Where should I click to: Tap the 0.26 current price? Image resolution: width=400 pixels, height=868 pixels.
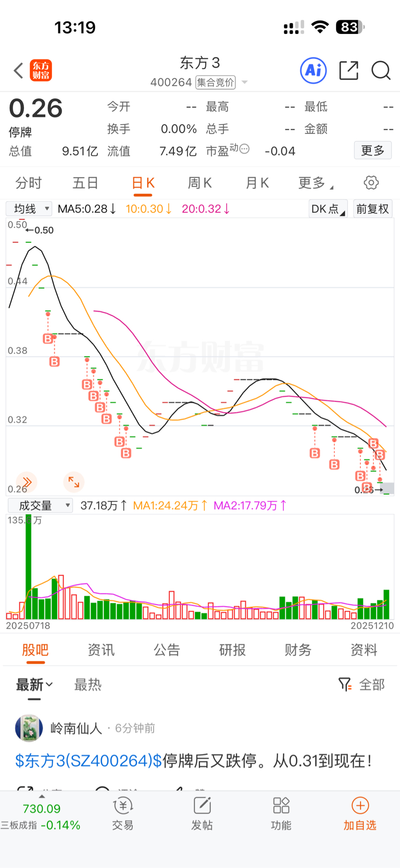click(x=35, y=108)
